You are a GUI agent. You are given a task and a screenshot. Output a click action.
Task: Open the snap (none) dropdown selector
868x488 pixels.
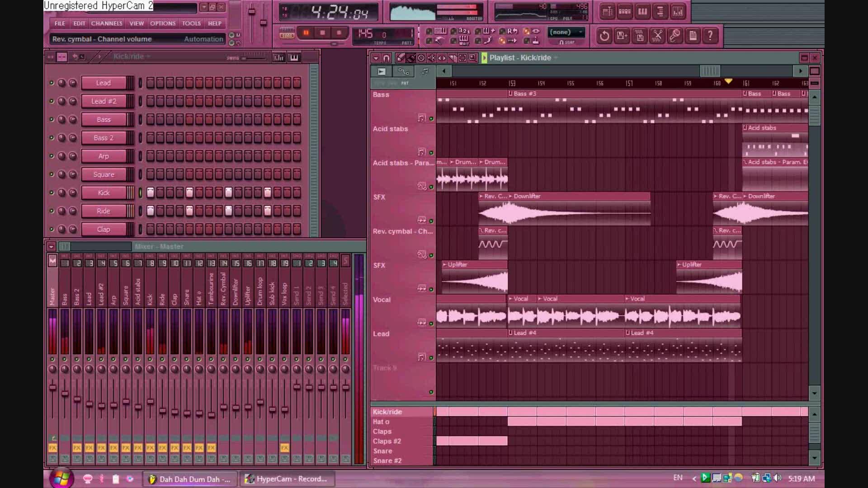[566, 32]
